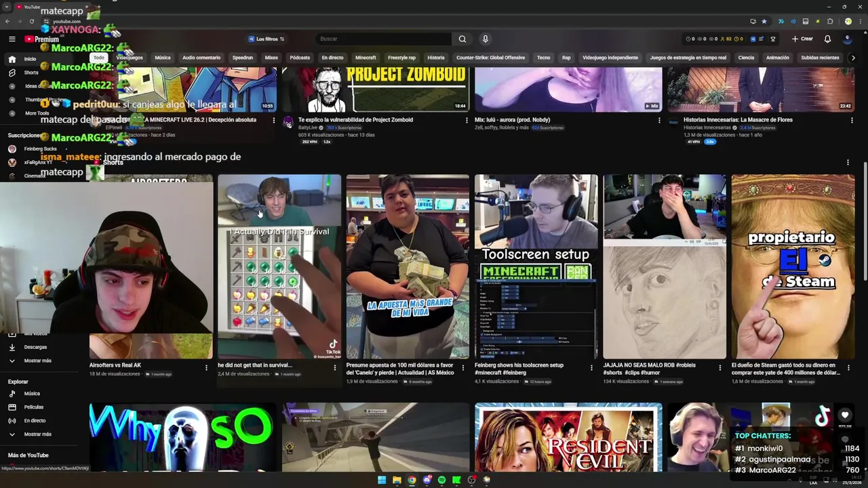
Task: Open the propietario de Steam short thumbnail
Action: click(x=793, y=266)
